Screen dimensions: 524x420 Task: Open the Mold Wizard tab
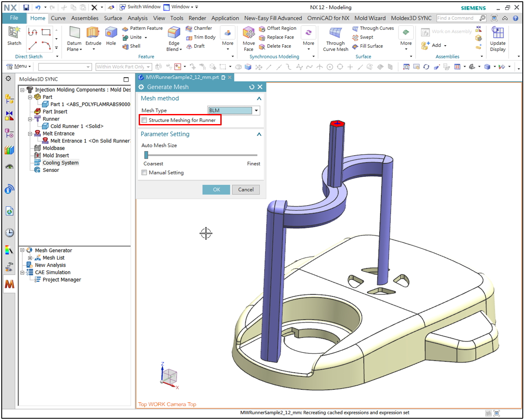(x=370, y=18)
